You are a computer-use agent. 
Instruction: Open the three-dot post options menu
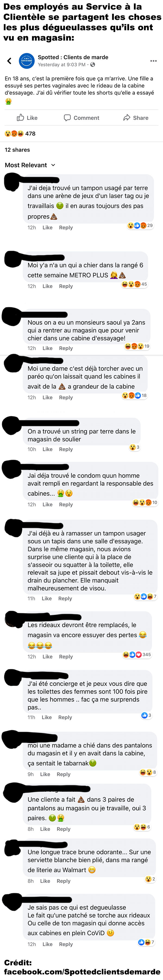coord(153,61)
